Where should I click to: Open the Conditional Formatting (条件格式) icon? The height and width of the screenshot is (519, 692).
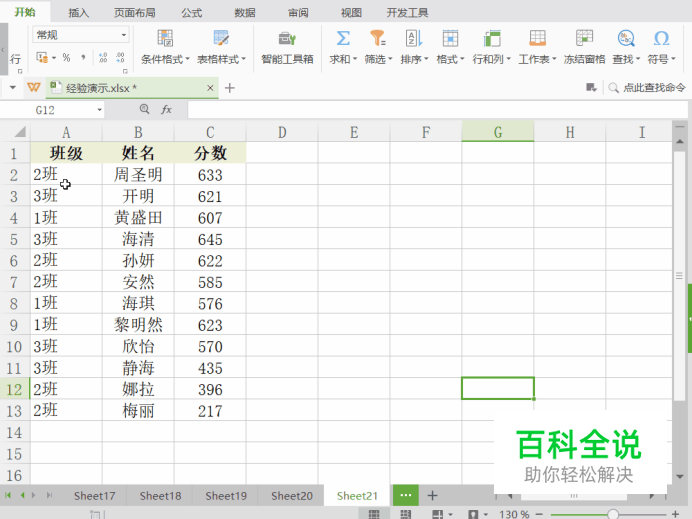point(165,38)
